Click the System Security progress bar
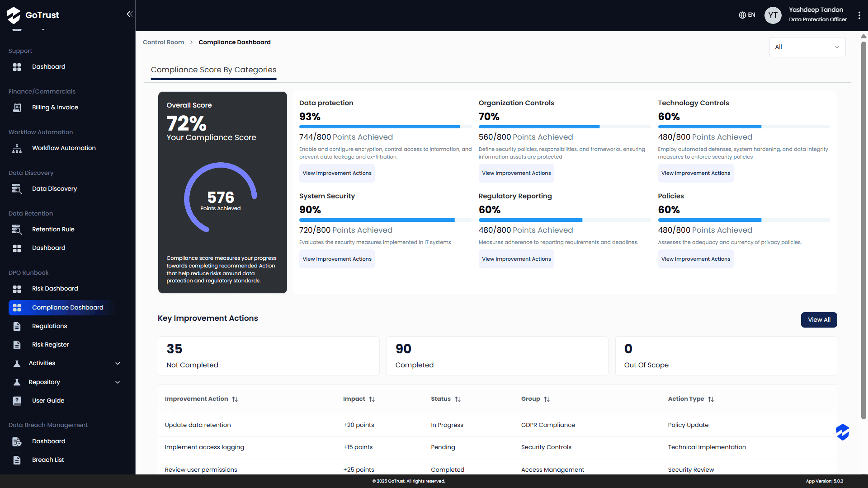 click(x=385, y=220)
